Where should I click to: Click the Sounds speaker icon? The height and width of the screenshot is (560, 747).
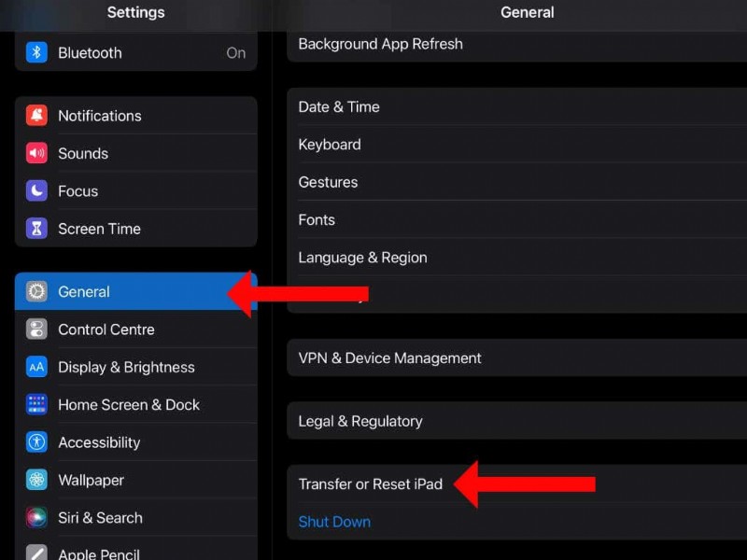[35, 153]
